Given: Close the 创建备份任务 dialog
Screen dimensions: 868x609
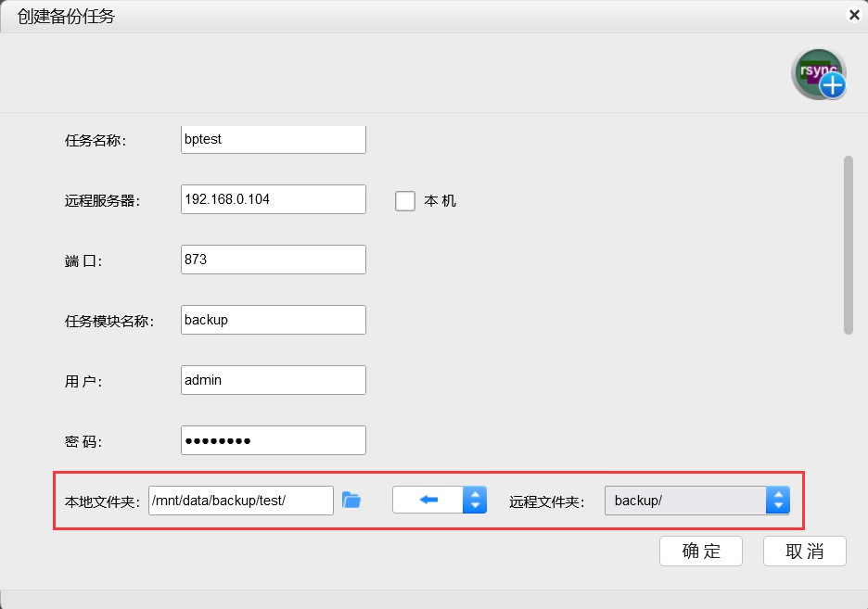Looking at the screenshot, I should [854, 14].
